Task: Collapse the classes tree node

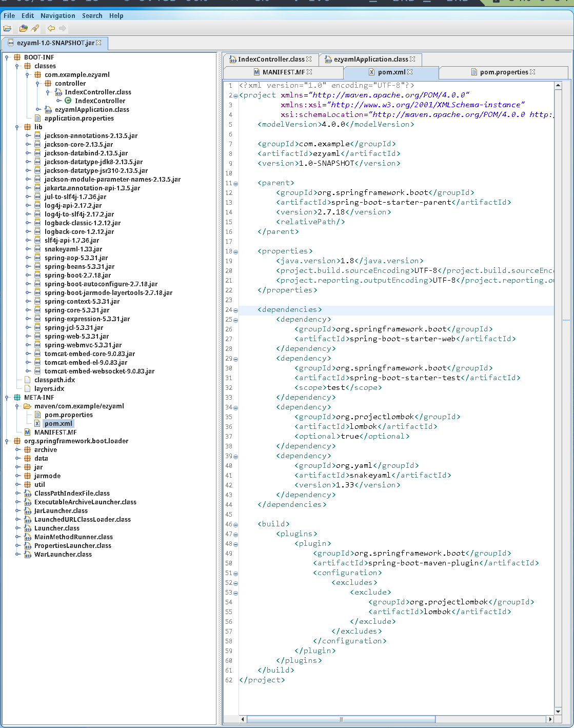Action: [x=17, y=66]
